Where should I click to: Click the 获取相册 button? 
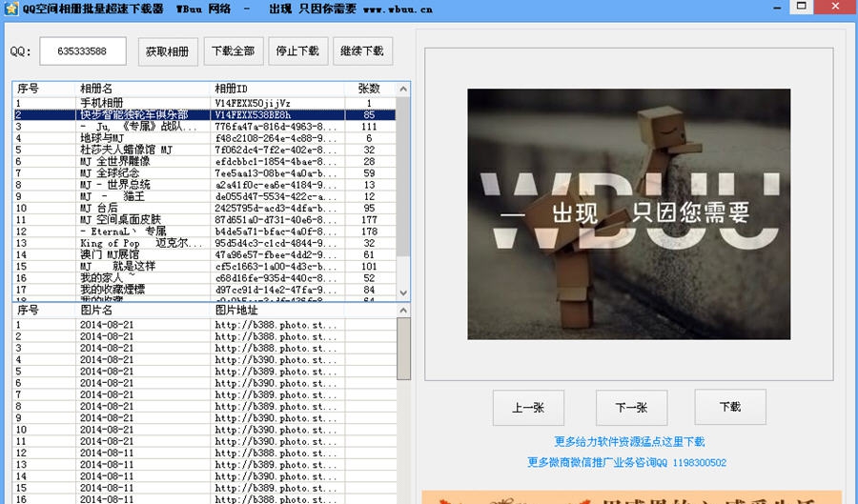[167, 51]
